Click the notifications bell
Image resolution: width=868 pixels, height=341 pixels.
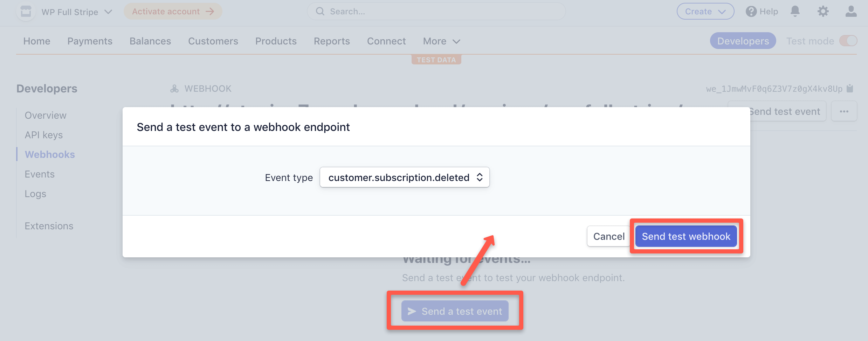coord(795,11)
